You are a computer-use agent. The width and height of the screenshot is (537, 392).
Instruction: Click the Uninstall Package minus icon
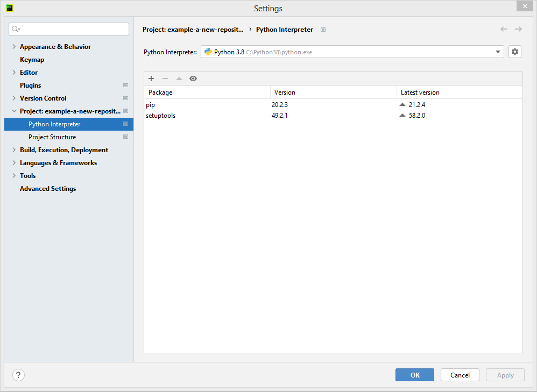click(x=165, y=79)
